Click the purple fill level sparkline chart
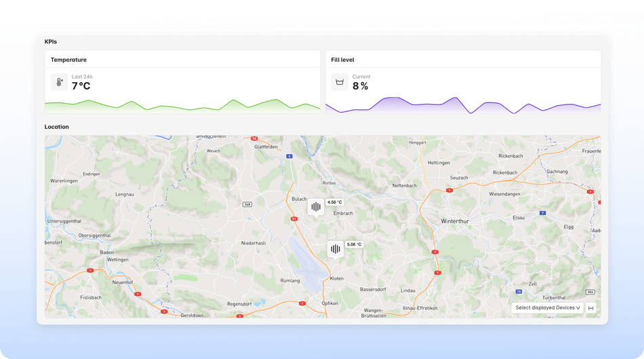 tap(463, 106)
